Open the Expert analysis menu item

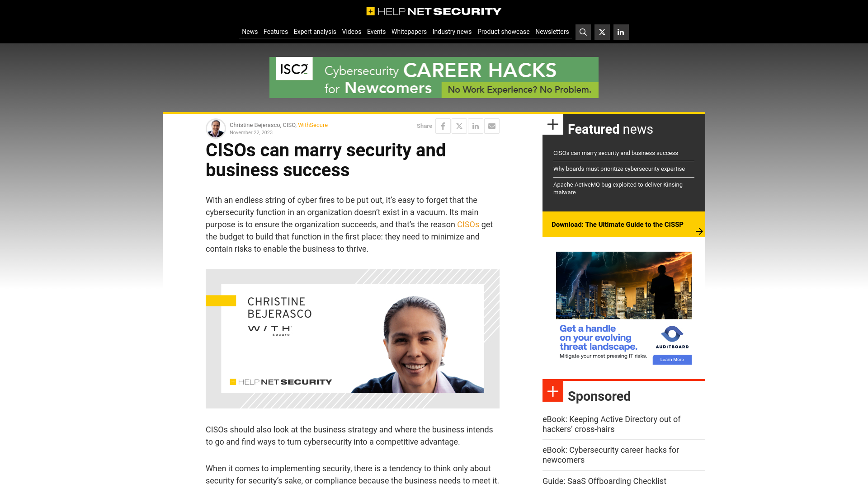pyautogui.click(x=315, y=31)
